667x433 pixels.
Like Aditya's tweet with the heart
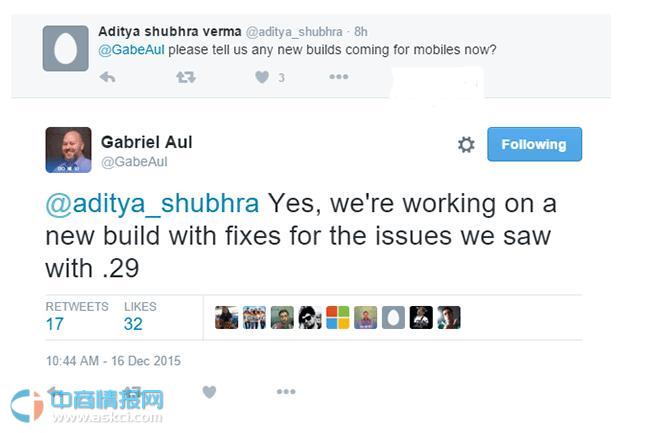click(x=262, y=77)
